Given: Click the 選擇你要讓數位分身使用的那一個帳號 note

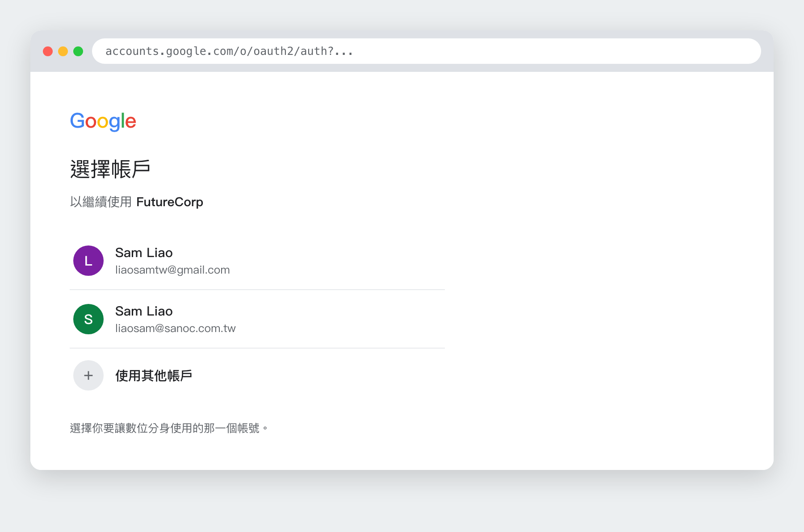Looking at the screenshot, I should 169,428.
